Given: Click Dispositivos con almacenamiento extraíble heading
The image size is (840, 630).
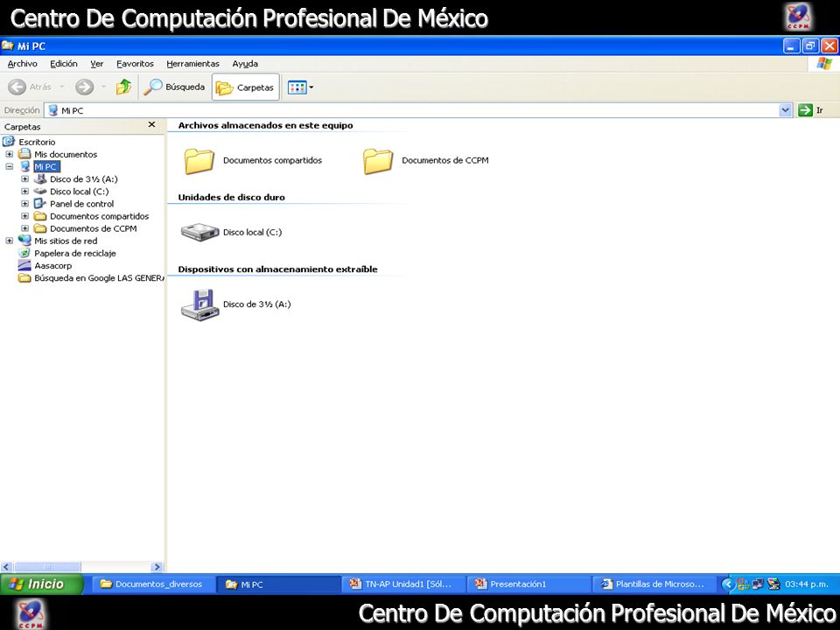Looking at the screenshot, I should pos(277,269).
